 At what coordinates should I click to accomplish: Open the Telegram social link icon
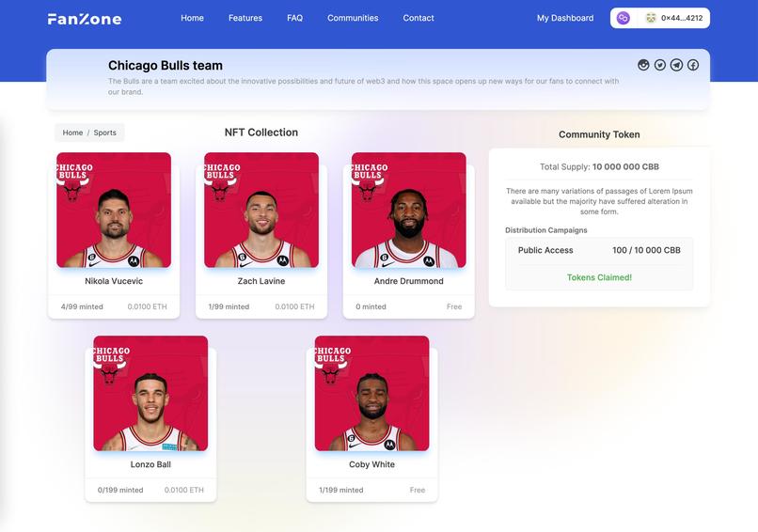pos(676,65)
